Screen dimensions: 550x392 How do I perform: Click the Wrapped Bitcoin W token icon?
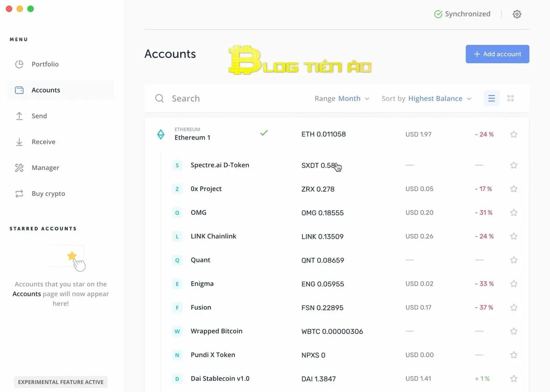tap(177, 331)
